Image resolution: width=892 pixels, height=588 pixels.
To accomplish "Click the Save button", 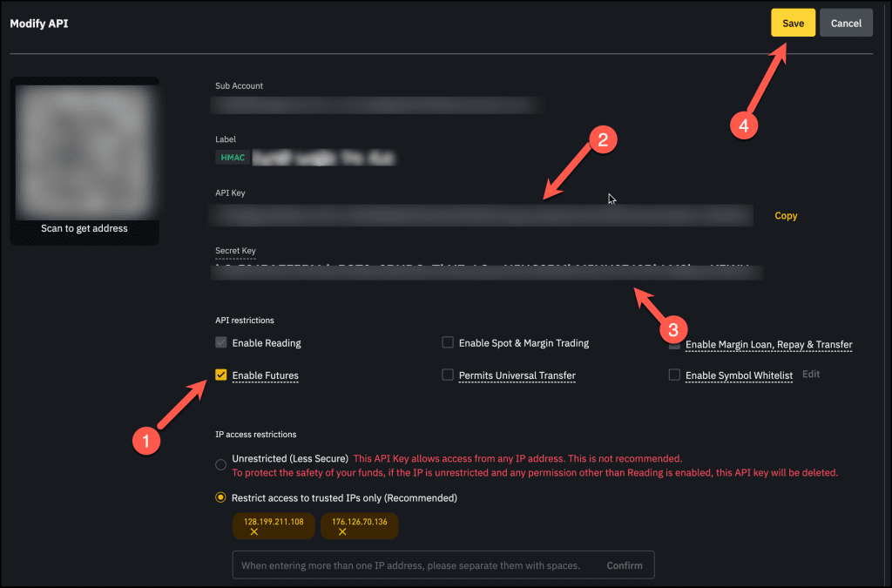I will point(793,24).
